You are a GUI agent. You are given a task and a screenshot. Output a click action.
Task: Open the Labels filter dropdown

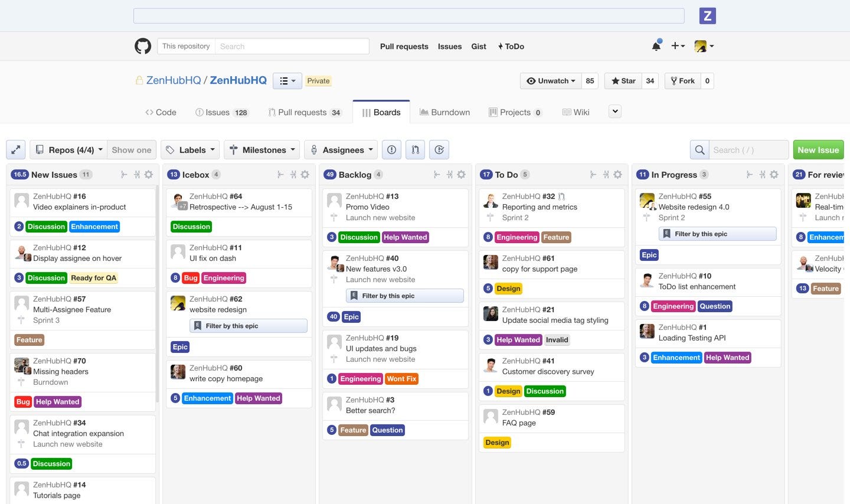click(x=191, y=150)
